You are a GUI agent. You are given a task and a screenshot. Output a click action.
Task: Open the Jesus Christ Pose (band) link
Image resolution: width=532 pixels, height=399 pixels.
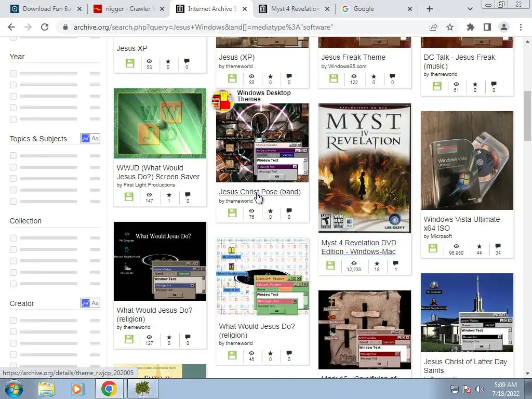pos(260,192)
